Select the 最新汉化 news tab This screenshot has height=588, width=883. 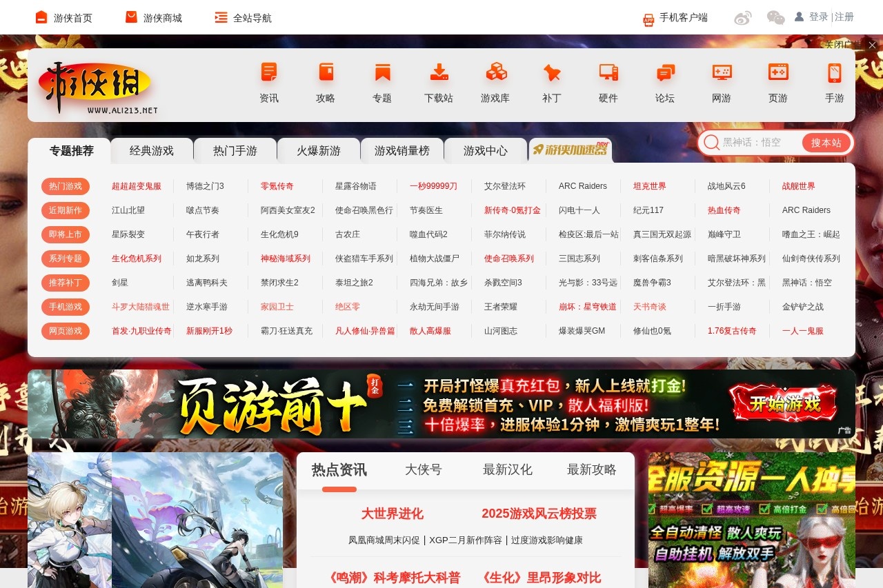tap(508, 470)
